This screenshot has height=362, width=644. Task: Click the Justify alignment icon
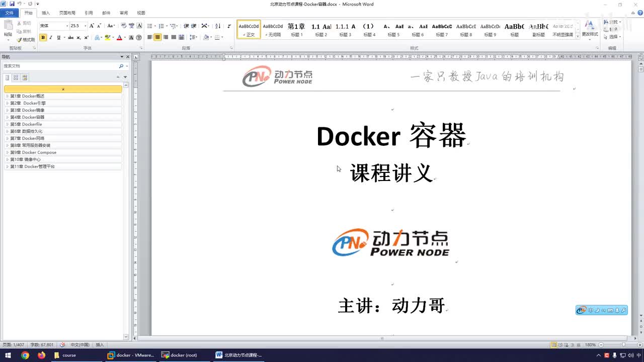tap(174, 38)
